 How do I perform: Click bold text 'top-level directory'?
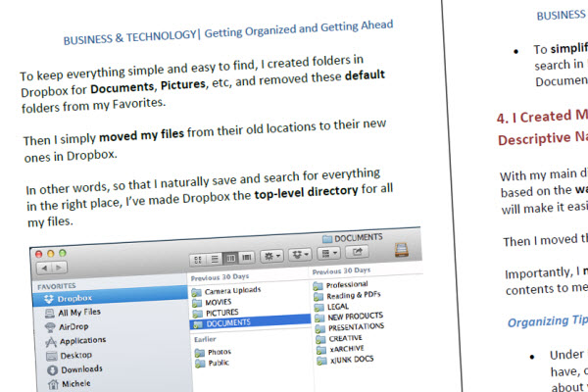pyautogui.click(x=307, y=193)
